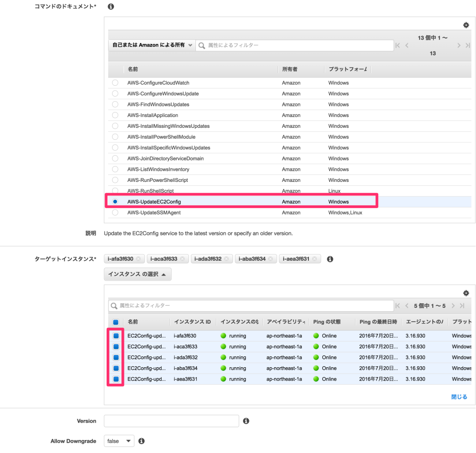Click the info icon beside the Version field
The width and height of the screenshot is (476, 453).
pos(246,421)
